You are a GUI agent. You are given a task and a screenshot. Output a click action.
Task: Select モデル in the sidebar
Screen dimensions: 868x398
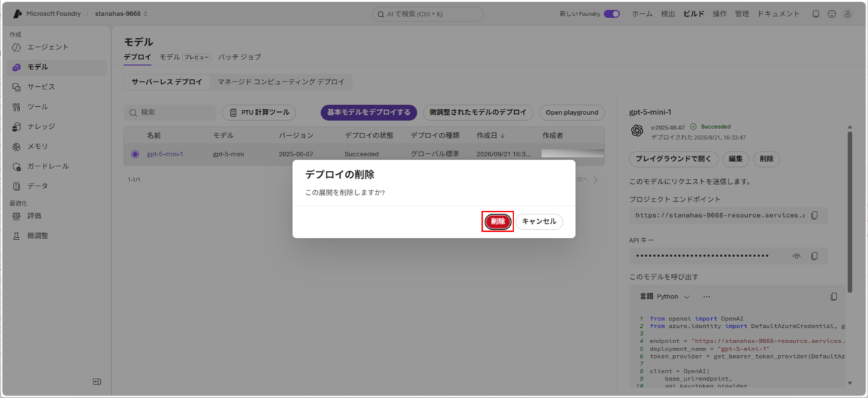56,67
